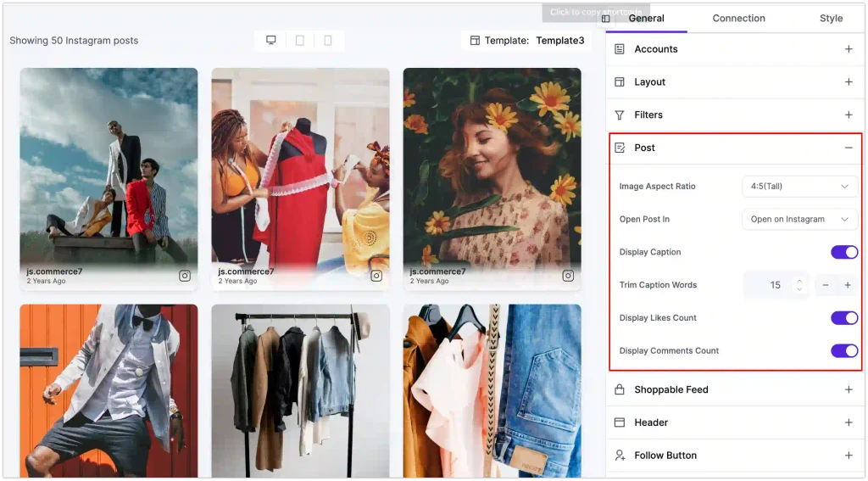Click the Trim Caption Words number field
The image size is (868, 481).
point(776,285)
